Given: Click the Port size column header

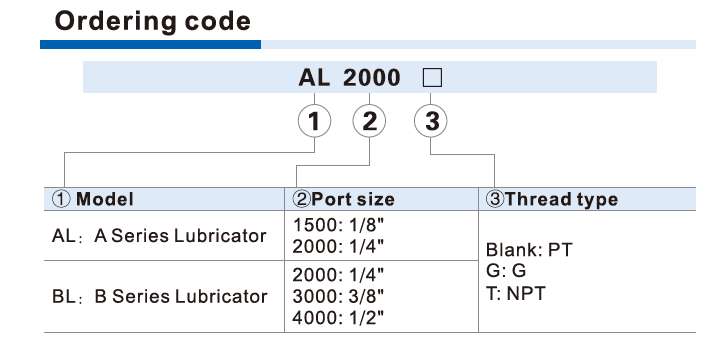Looking at the screenshot, I should (343, 199).
